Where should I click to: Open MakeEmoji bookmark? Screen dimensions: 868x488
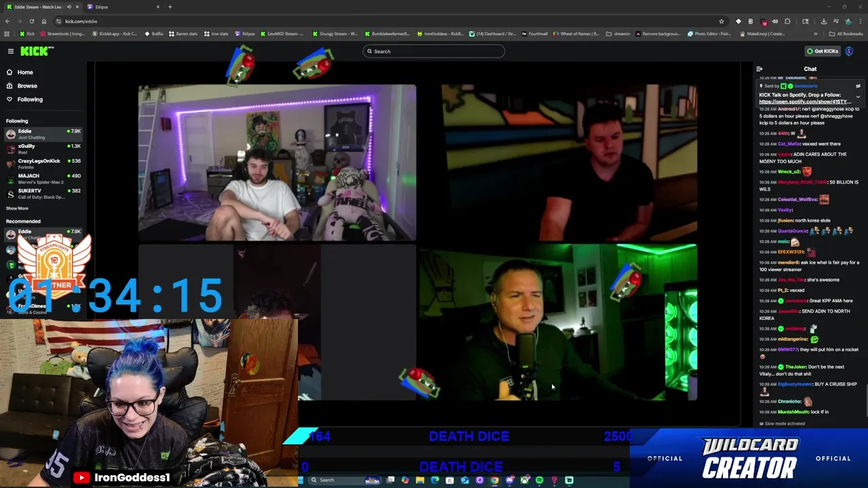click(x=762, y=34)
